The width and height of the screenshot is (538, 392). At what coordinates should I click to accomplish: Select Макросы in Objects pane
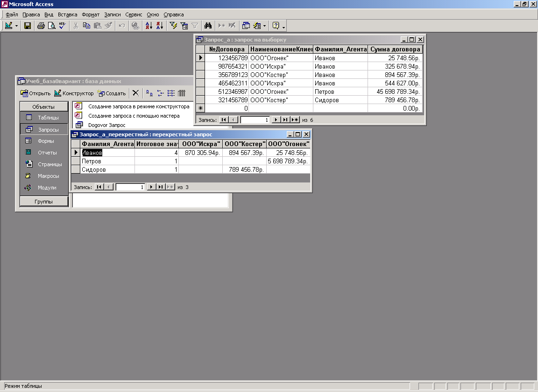(x=44, y=176)
